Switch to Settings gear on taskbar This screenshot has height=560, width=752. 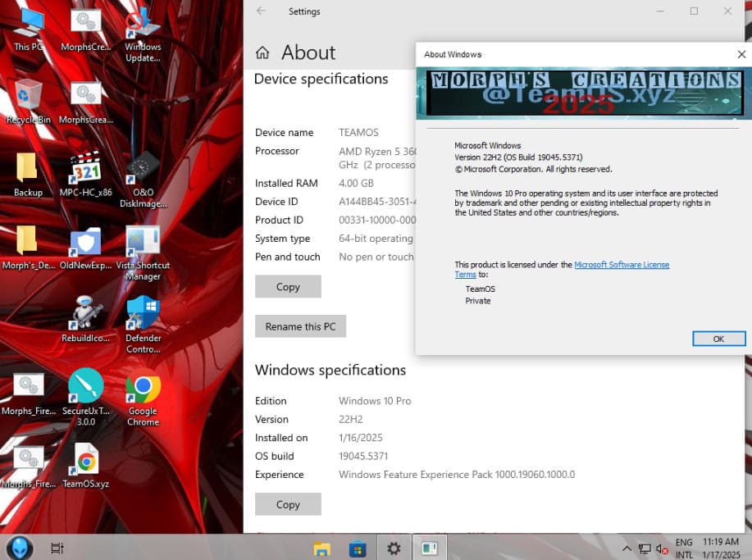coord(394,548)
